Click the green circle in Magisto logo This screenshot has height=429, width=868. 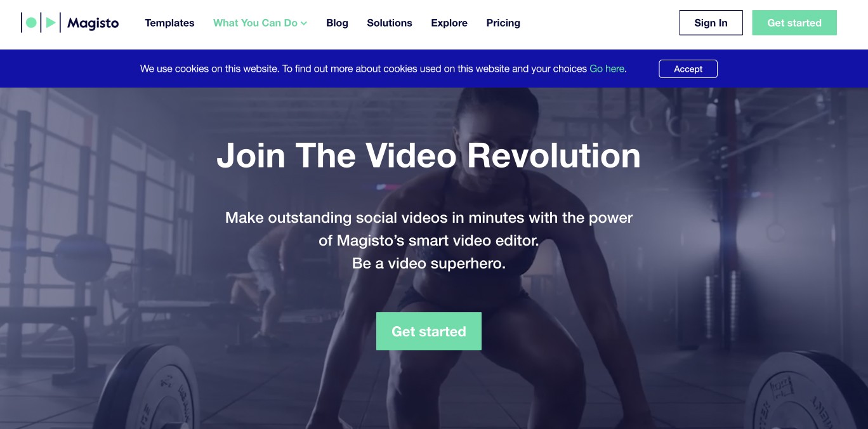[x=31, y=23]
